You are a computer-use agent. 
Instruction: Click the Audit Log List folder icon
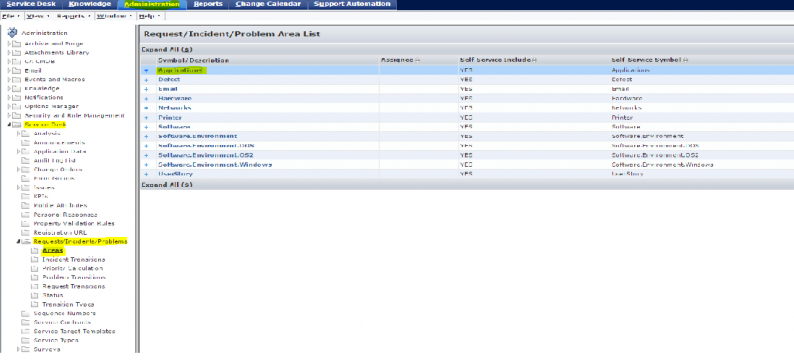point(26,161)
